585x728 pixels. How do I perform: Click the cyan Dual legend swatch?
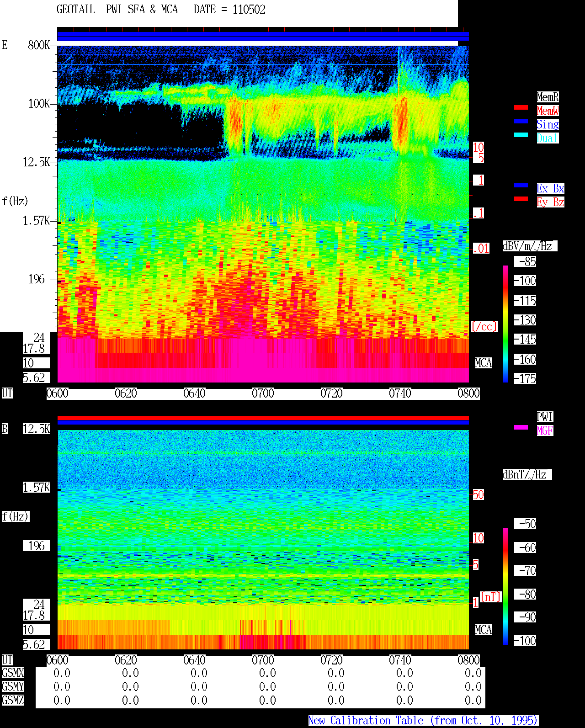point(521,135)
